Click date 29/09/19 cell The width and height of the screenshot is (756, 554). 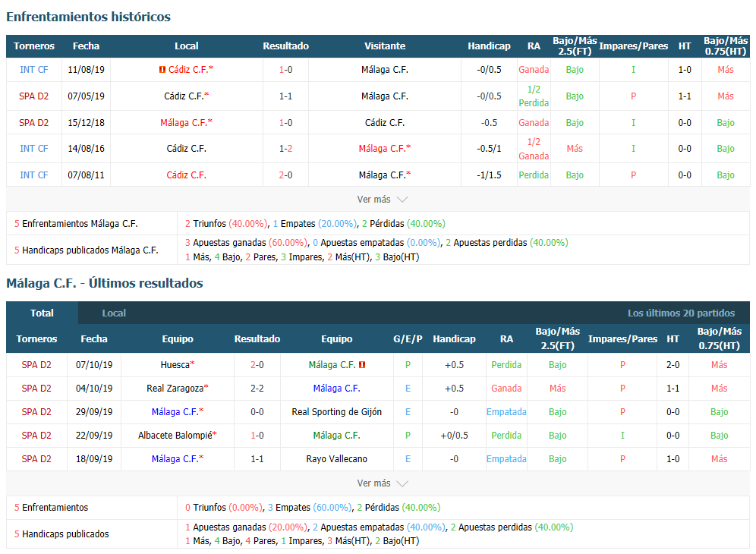94,412
